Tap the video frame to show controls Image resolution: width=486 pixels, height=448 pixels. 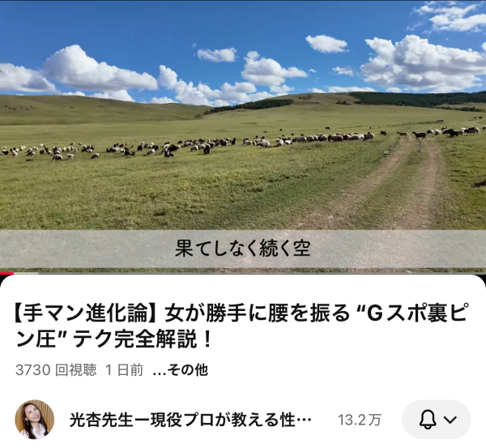(243, 136)
